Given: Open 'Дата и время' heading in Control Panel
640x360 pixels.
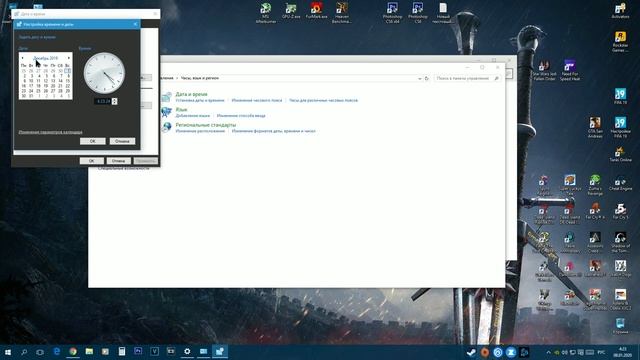Looking at the screenshot, I should [x=191, y=94].
